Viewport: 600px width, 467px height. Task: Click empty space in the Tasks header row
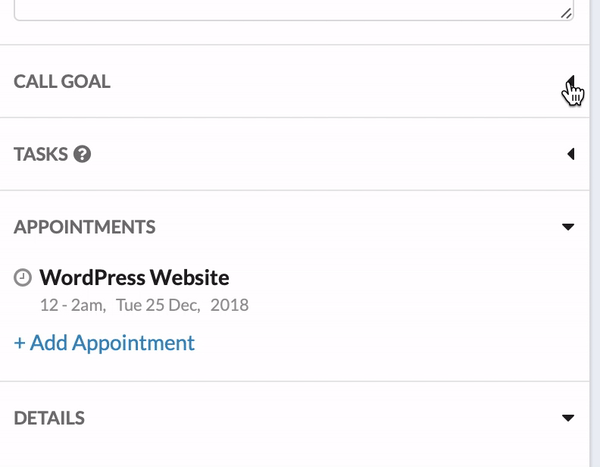[x=320, y=155]
